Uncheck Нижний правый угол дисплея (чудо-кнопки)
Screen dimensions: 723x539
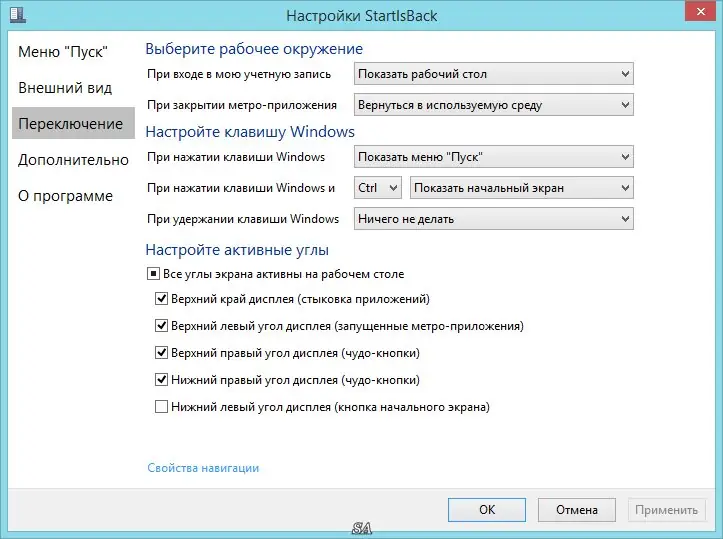point(161,380)
